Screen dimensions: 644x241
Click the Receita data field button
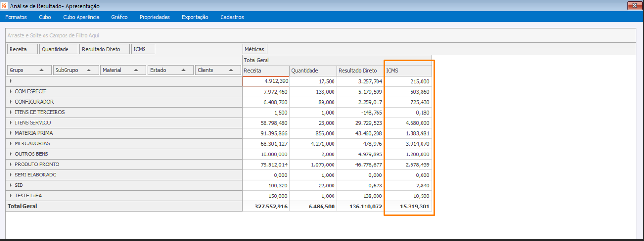22,49
